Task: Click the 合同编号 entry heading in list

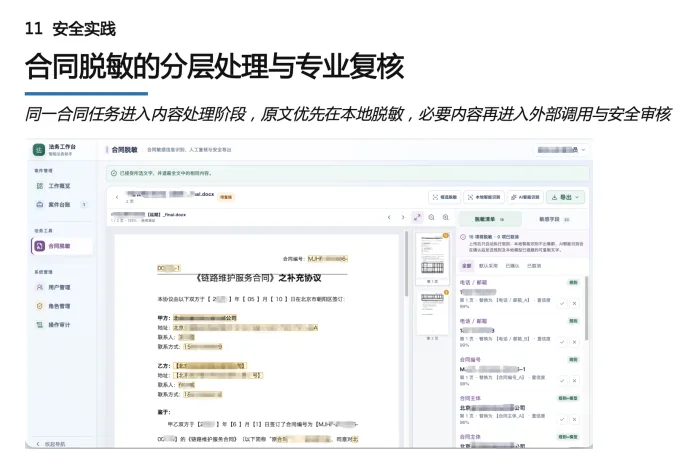Action: [470, 359]
